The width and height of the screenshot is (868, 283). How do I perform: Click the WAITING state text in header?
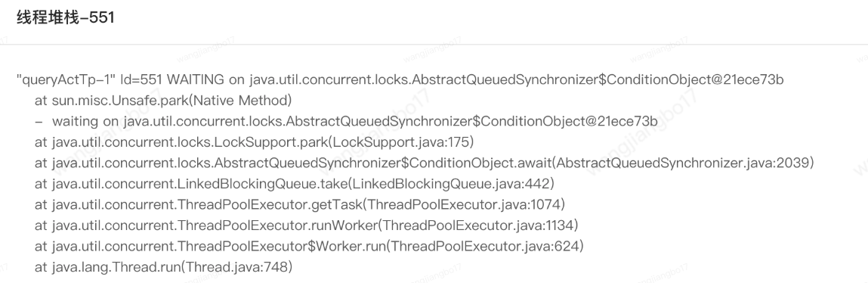coord(196,80)
